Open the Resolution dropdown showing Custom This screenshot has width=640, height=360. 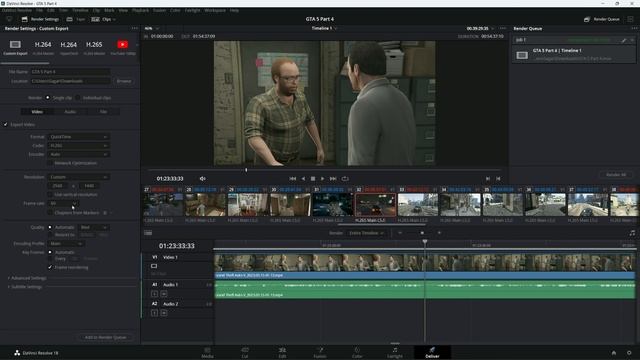78,177
